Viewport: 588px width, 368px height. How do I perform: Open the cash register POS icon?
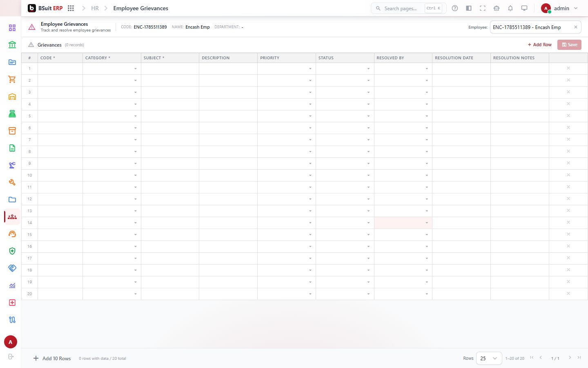pyautogui.click(x=12, y=114)
